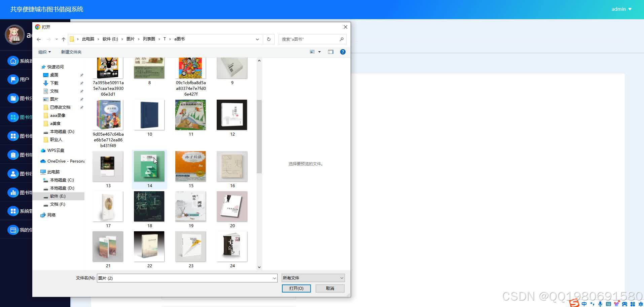Select thumbnail image named 11
Image resolution: width=644 pixels, height=307 pixels.
[191, 115]
